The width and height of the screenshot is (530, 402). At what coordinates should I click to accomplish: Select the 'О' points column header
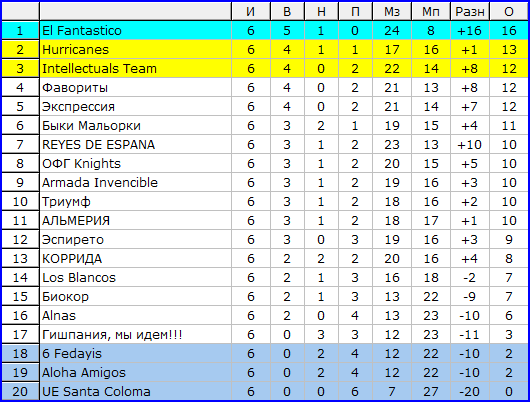coord(509,11)
